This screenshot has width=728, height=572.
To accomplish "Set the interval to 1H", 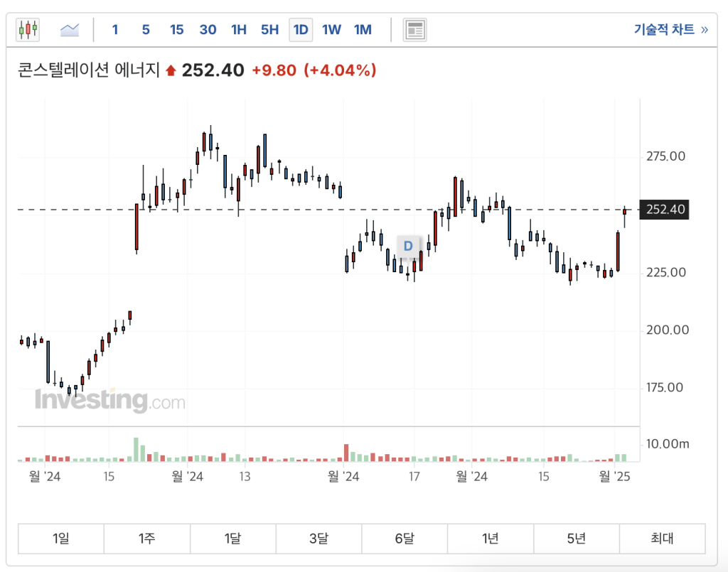I will pyautogui.click(x=239, y=29).
